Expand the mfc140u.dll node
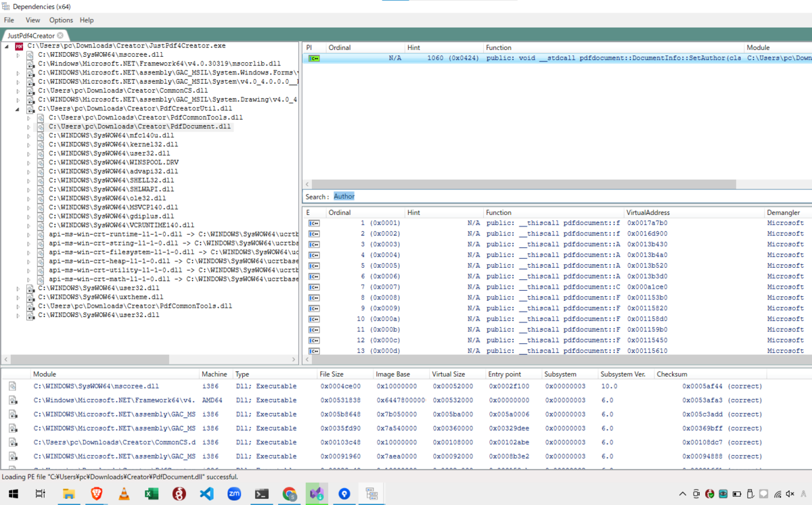This screenshot has height=505, width=812. pos(30,135)
